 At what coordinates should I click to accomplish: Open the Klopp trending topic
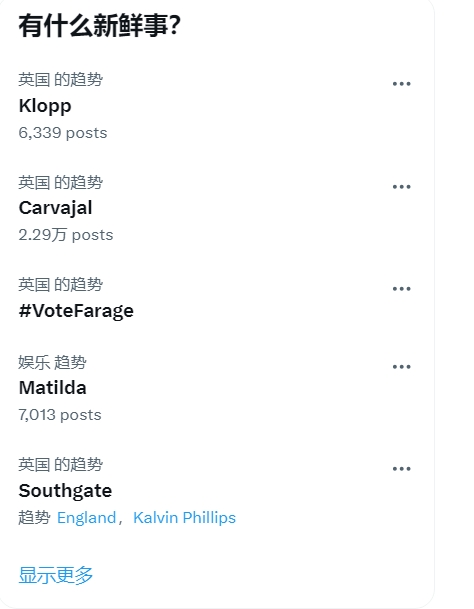pyautogui.click(x=45, y=106)
